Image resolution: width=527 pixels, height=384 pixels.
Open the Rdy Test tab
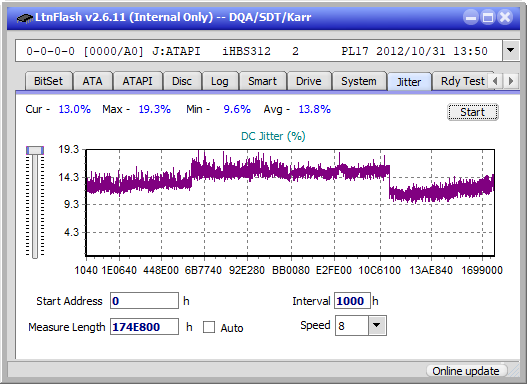pos(462,81)
